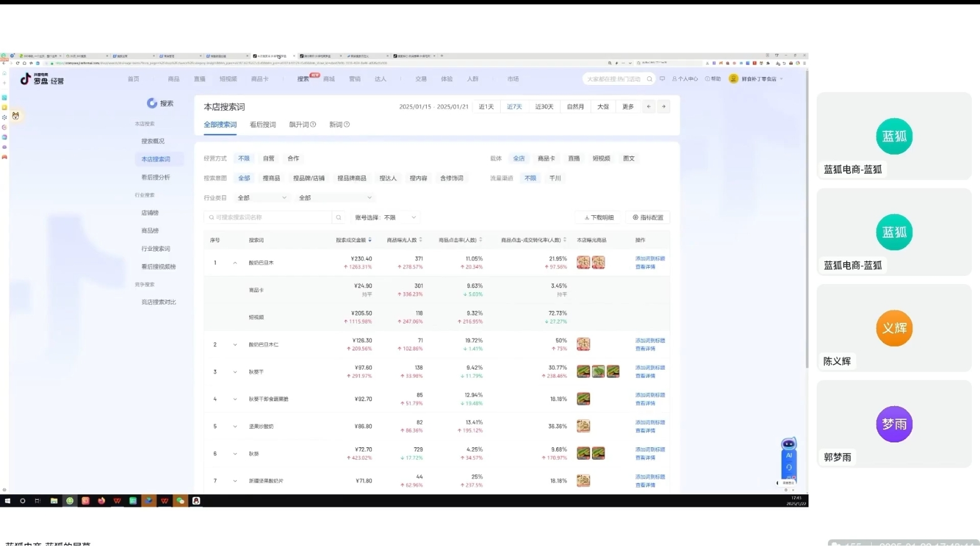Select 合作 under 经营方式
980x560 pixels.
(x=293, y=159)
